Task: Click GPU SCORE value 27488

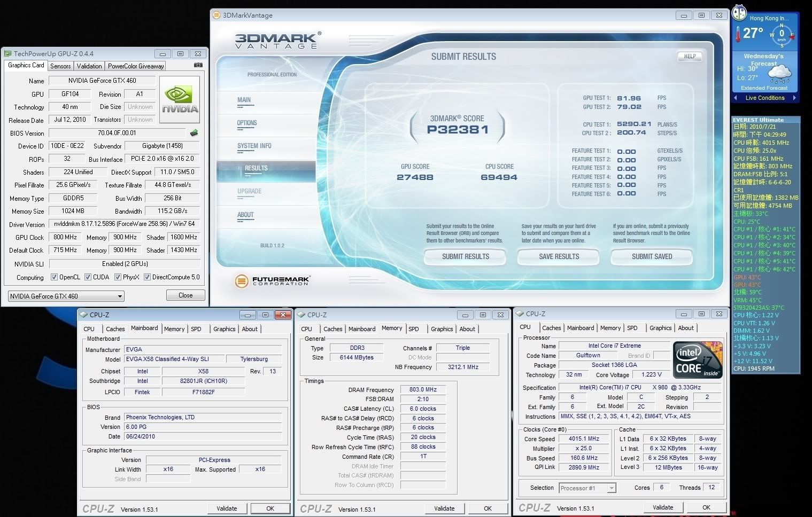Action: click(415, 177)
